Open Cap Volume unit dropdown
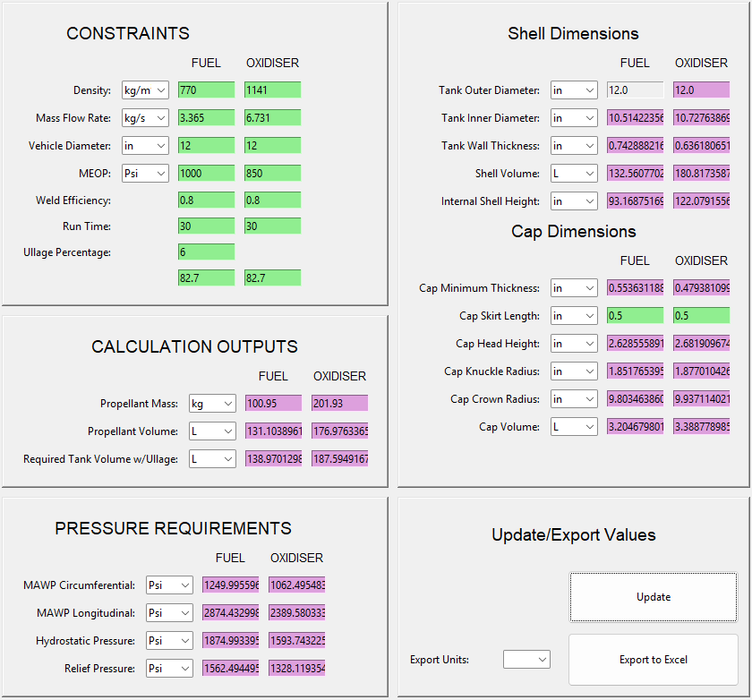Image resolution: width=752 pixels, height=700 pixels. pyautogui.click(x=574, y=426)
